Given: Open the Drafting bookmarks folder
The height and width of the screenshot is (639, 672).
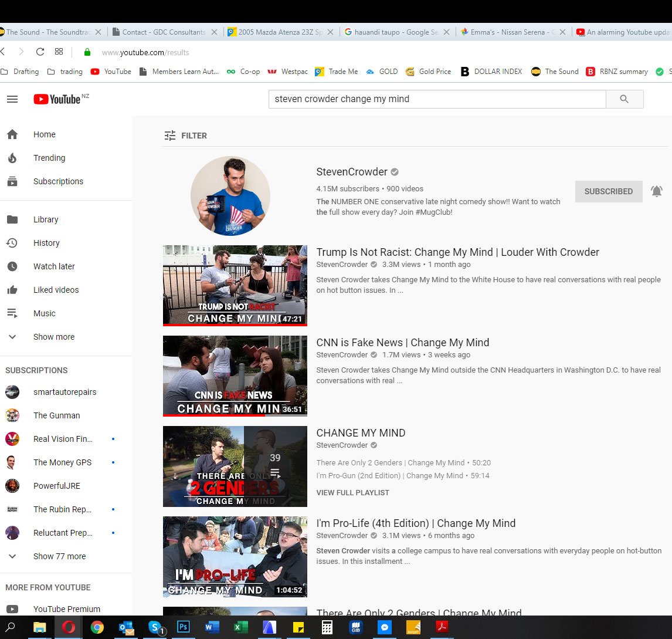Looking at the screenshot, I should (x=20, y=72).
